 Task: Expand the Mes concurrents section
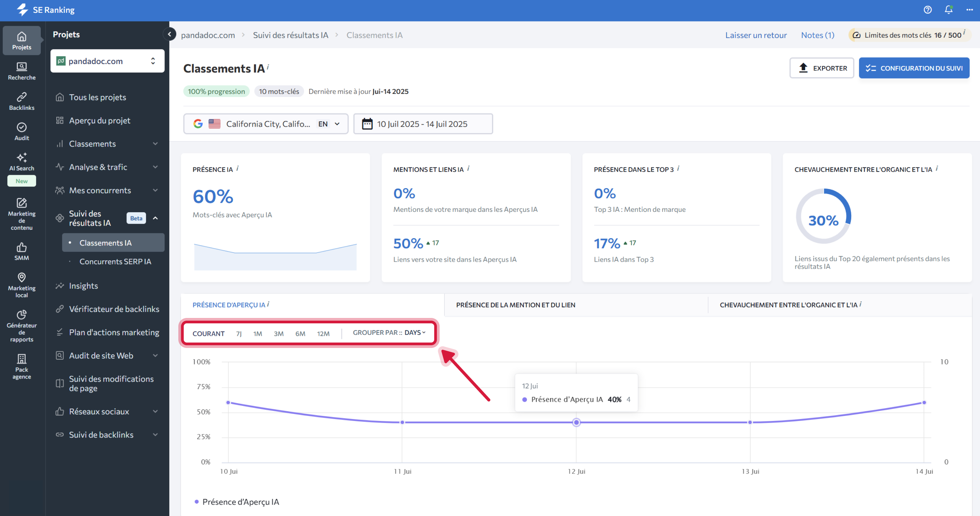[x=155, y=190]
